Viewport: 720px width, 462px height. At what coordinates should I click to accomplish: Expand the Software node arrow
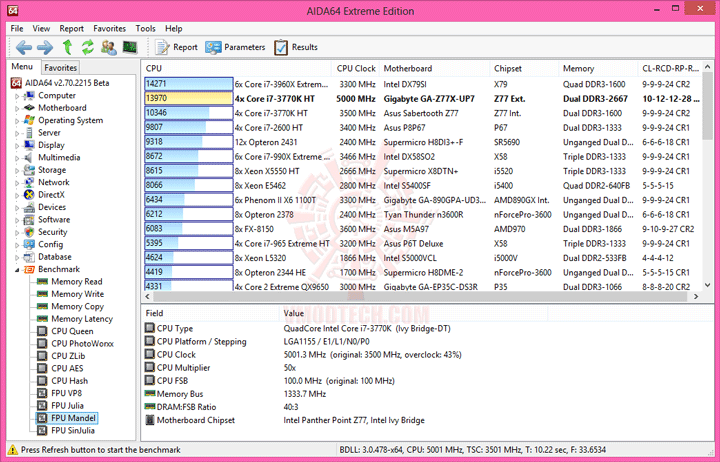[x=17, y=220]
